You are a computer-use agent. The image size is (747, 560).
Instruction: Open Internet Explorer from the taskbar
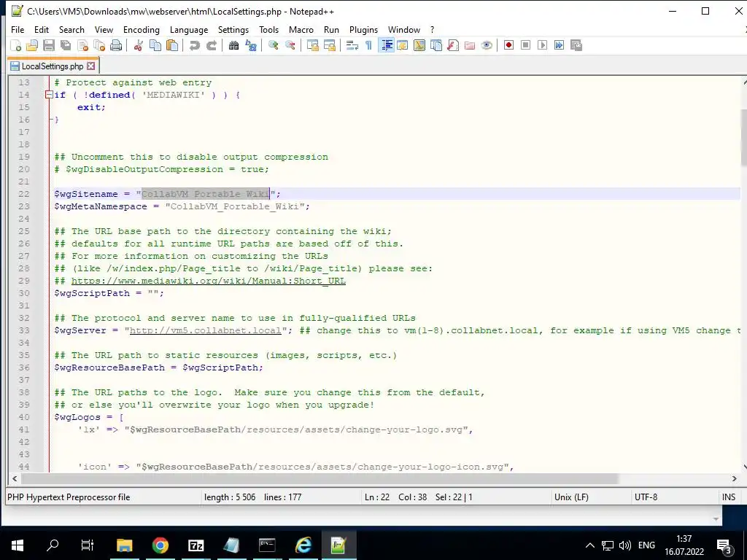pos(303,545)
